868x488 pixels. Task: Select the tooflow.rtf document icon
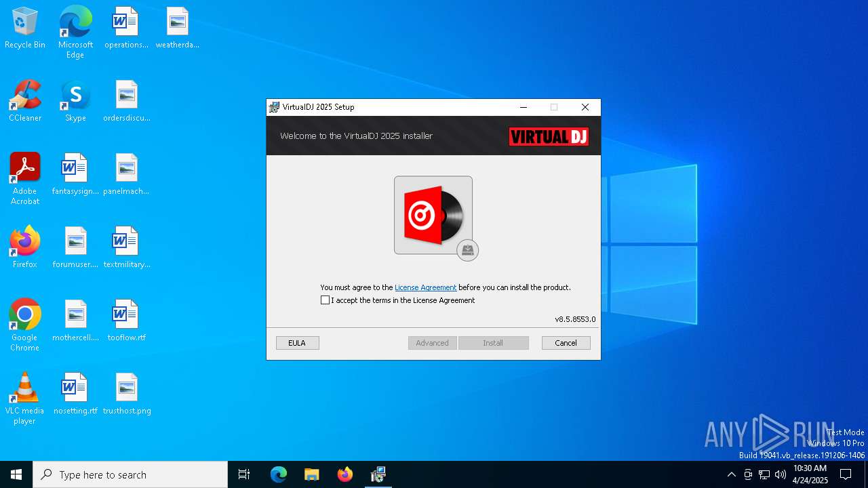(x=126, y=321)
